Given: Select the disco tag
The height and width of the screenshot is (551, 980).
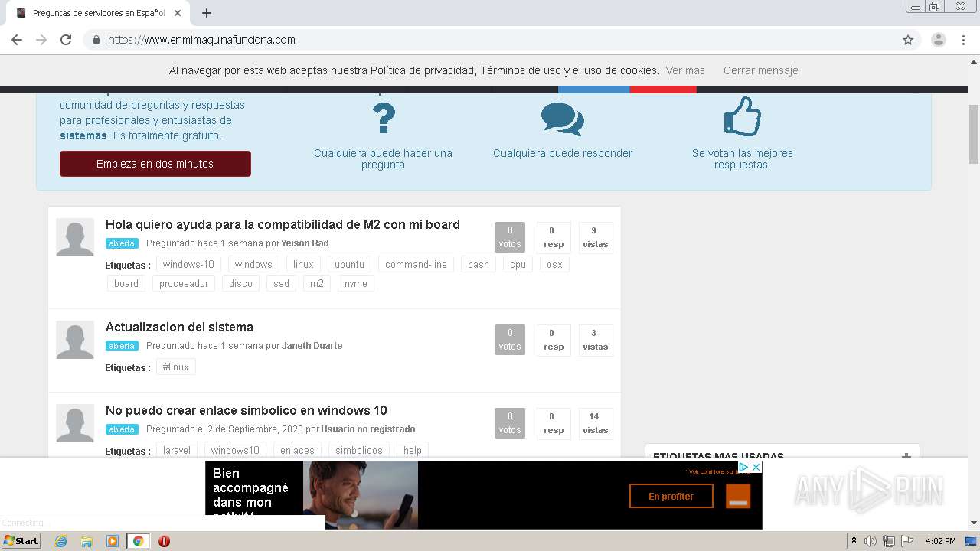Looking at the screenshot, I should pyautogui.click(x=240, y=283).
